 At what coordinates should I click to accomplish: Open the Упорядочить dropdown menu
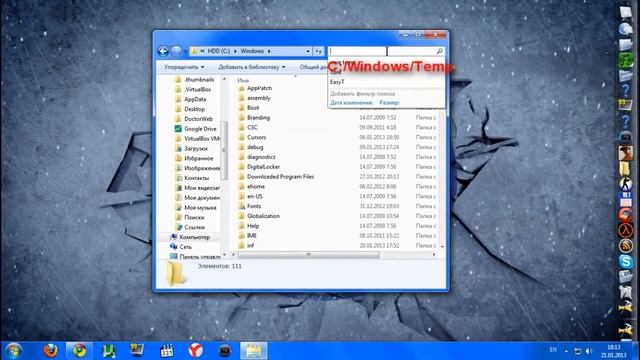tap(184, 67)
